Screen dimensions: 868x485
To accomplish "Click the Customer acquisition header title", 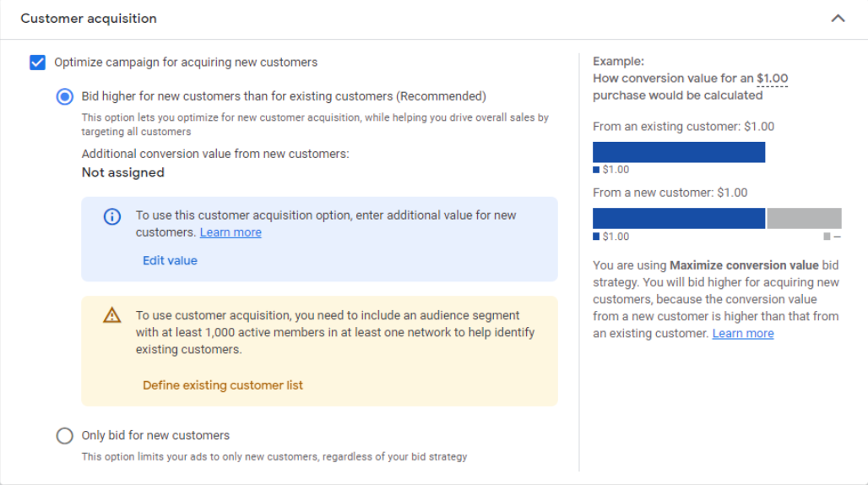I will coord(89,19).
